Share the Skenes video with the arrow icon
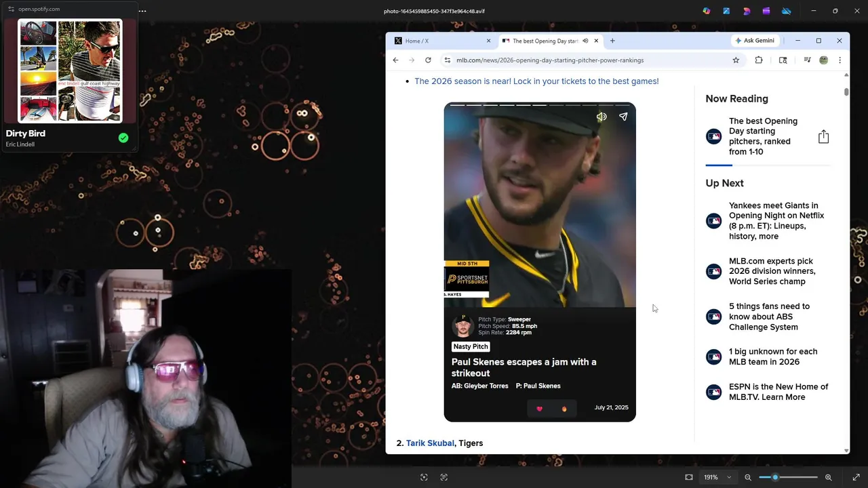Image resolution: width=868 pixels, height=488 pixels. [623, 117]
